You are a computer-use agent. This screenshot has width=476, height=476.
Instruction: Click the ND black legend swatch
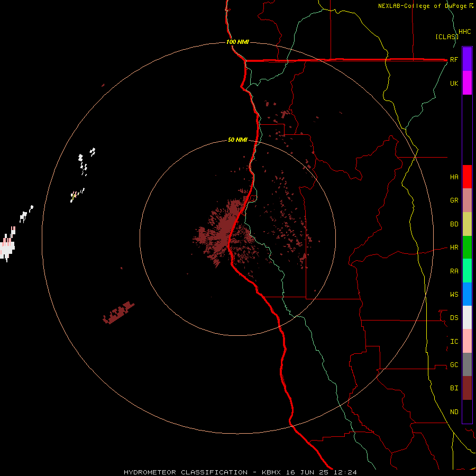click(x=467, y=411)
